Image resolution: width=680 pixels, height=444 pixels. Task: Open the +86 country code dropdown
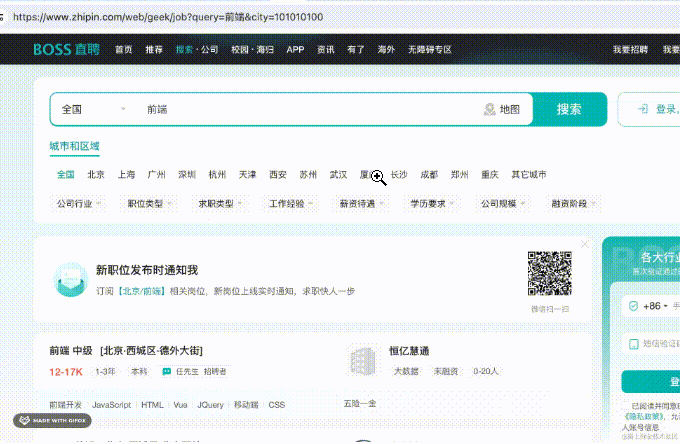pyautogui.click(x=655, y=306)
